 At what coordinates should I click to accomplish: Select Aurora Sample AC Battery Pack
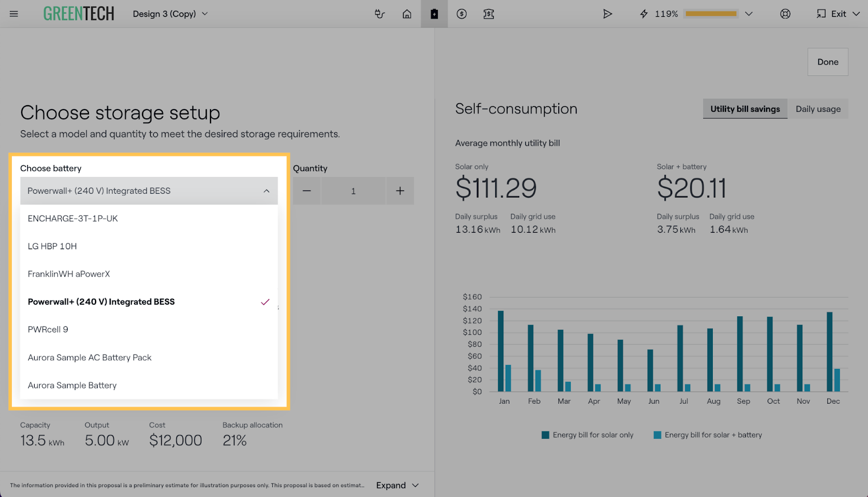pyautogui.click(x=149, y=358)
